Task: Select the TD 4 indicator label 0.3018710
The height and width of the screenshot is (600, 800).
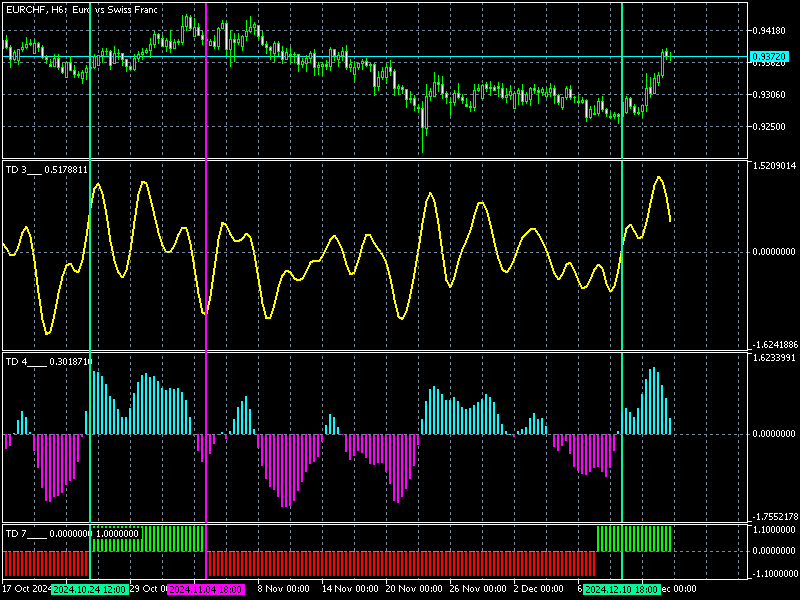Action: pos(49,362)
